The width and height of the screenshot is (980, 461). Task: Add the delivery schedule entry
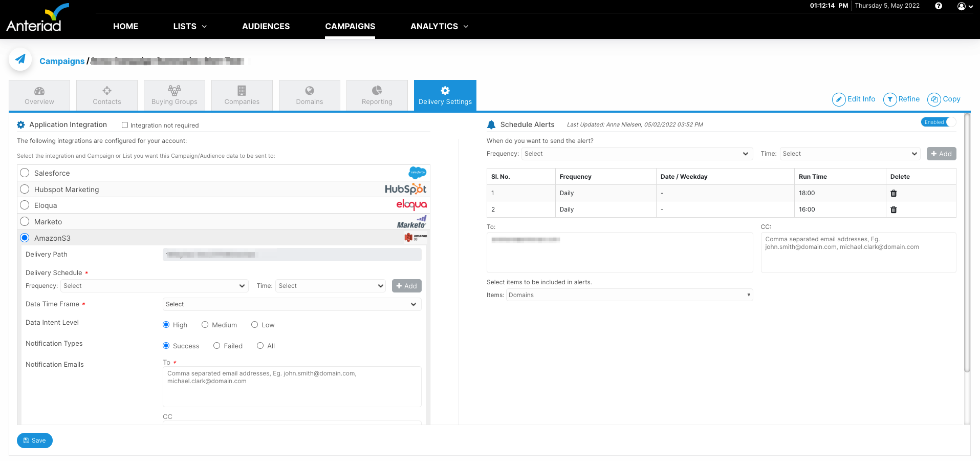point(407,286)
